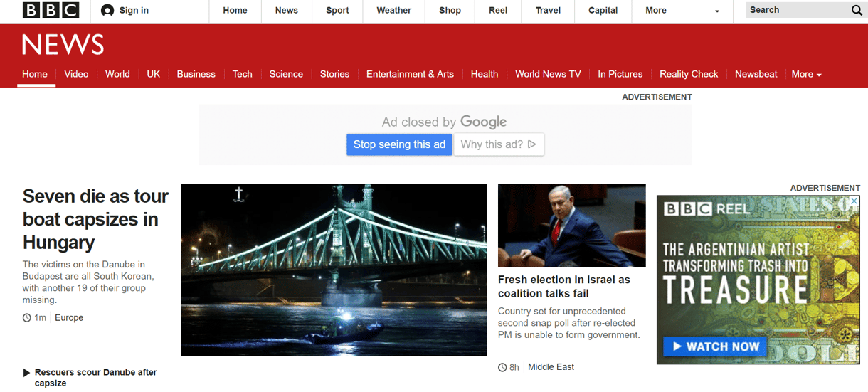Switch to World tab
Image resolution: width=868 pixels, height=392 pixels.
click(x=117, y=74)
